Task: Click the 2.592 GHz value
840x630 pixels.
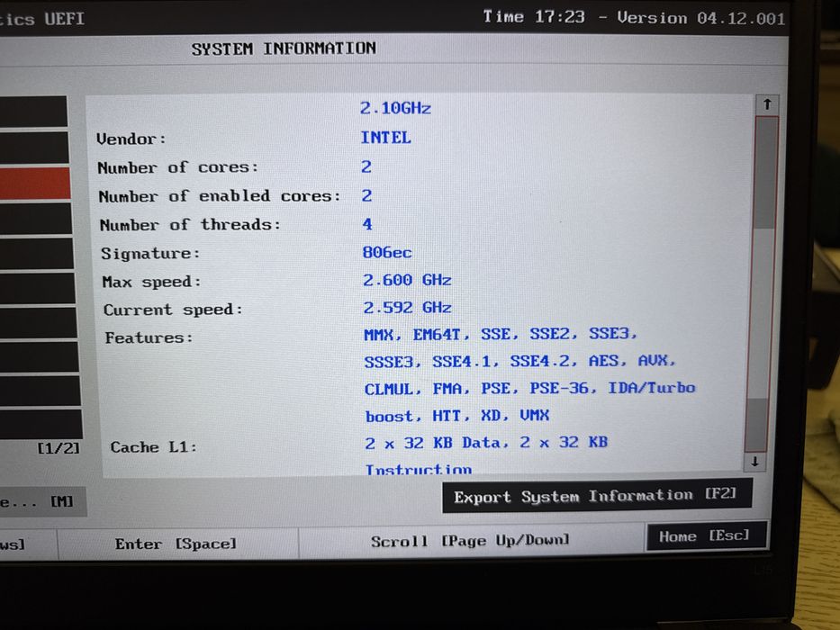Action: click(407, 308)
